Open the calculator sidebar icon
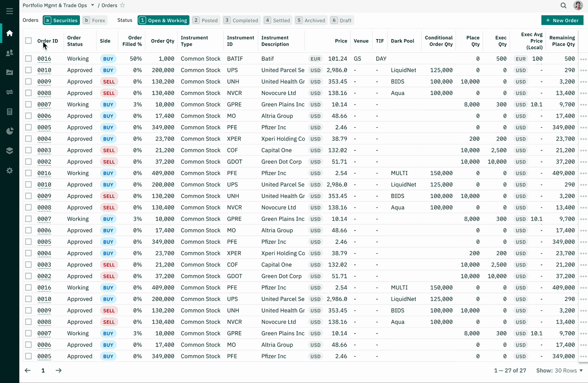The image size is (588, 383). [9, 111]
